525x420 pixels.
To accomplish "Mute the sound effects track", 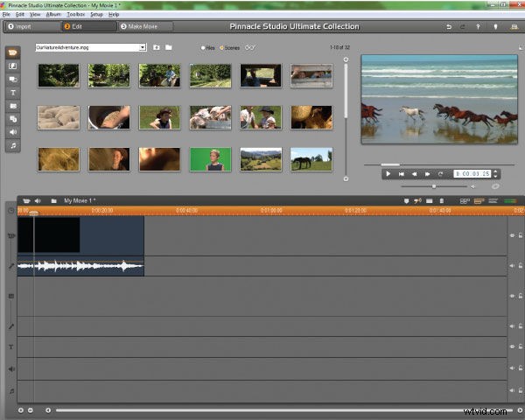I will pyautogui.click(x=512, y=368).
